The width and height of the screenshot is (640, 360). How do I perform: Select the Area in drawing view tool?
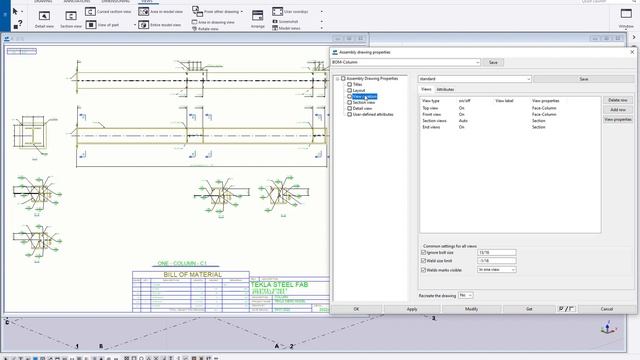213,22
